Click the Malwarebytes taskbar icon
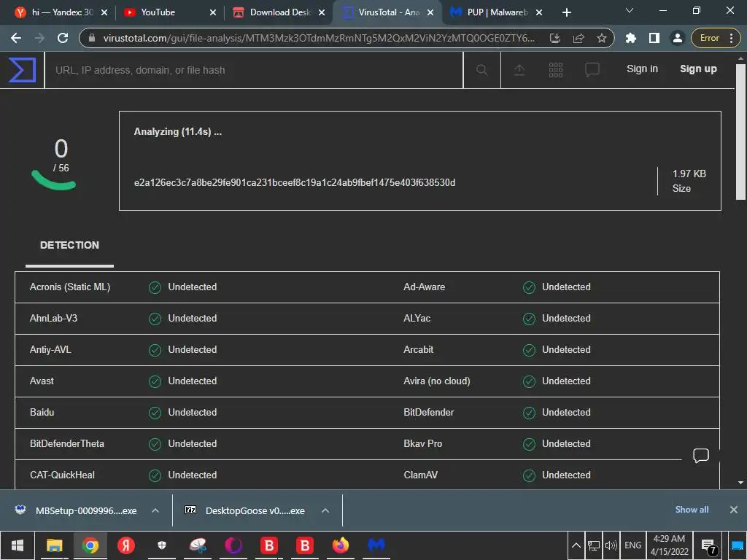The height and width of the screenshot is (560, 747). point(376,545)
